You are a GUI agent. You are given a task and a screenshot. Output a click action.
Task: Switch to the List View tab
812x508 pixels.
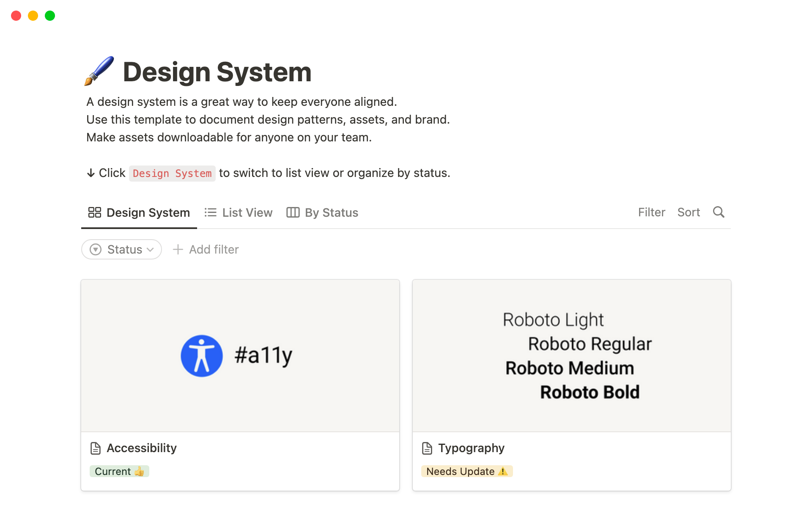247,212
